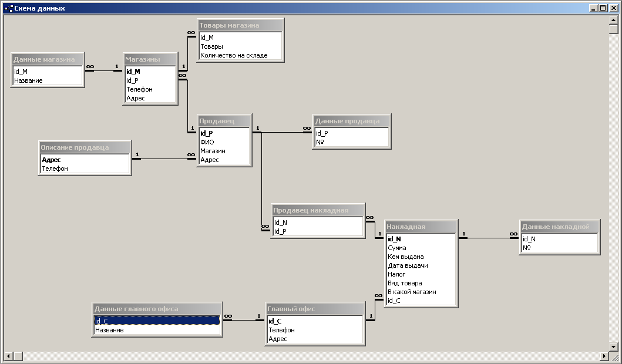622x364 pixels.
Task: Click В какой магазин field
Action: 421,292
